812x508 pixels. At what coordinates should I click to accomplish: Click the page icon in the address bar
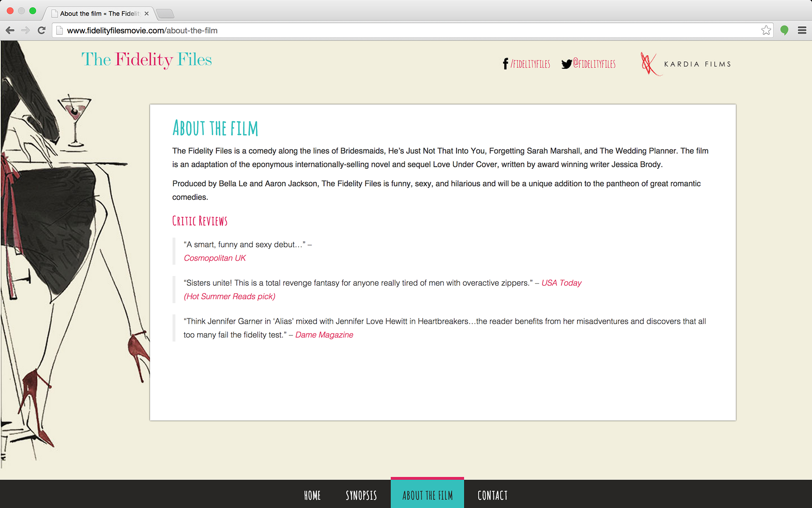(60, 30)
